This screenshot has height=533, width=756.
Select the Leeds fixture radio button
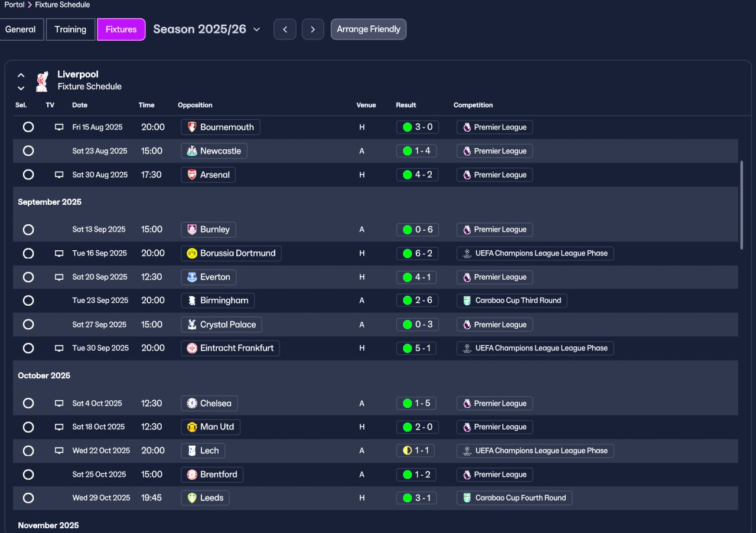click(x=28, y=498)
